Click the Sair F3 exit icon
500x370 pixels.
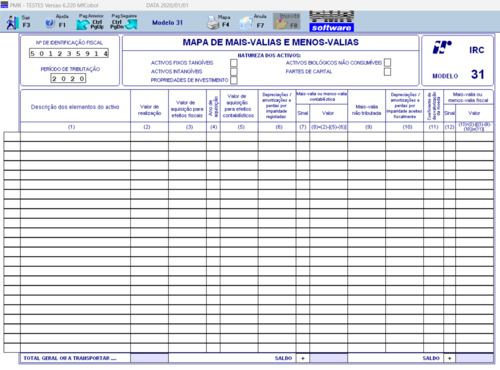13,22
